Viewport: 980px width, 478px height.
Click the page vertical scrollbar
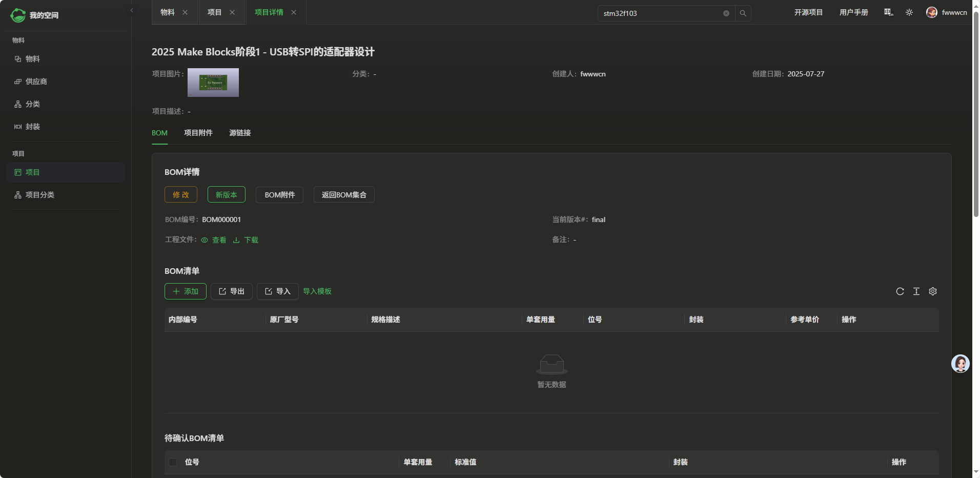pyautogui.click(x=976, y=114)
